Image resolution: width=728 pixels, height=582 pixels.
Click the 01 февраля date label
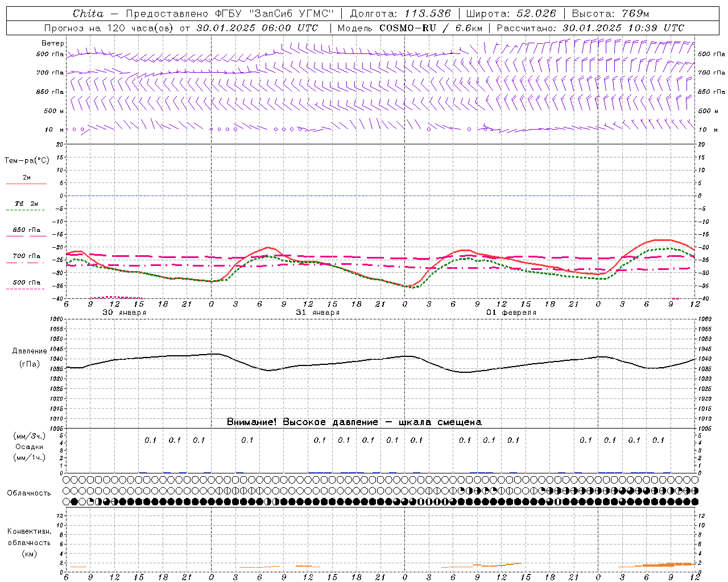pyautogui.click(x=511, y=313)
